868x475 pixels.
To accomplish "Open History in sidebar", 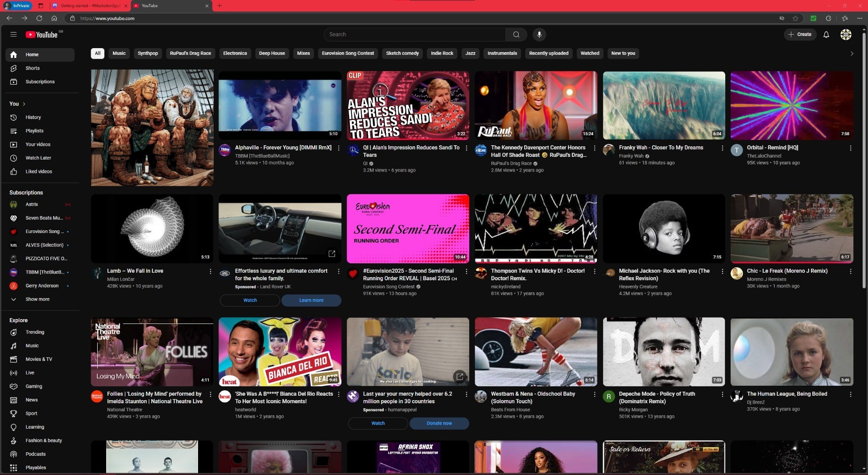I will pos(40,117).
